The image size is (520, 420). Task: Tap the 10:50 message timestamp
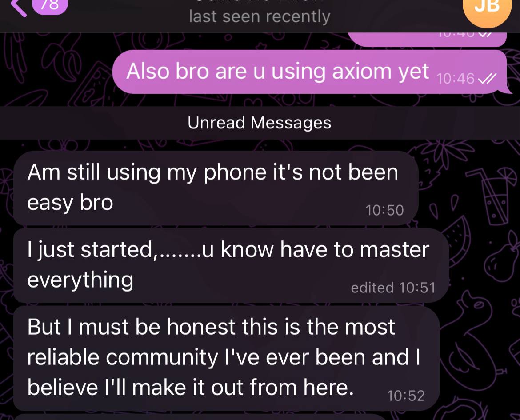[384, 210]
